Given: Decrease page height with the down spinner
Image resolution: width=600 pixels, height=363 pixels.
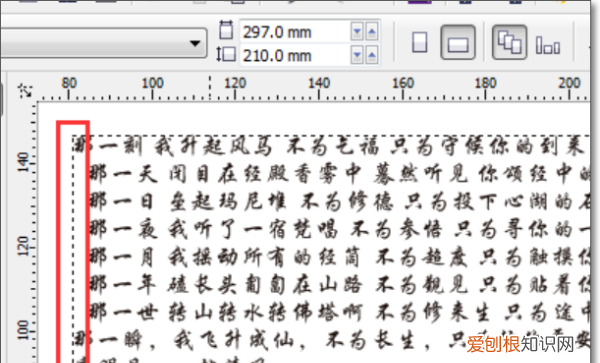Looking at the screenshot, I should coord(357,56).
